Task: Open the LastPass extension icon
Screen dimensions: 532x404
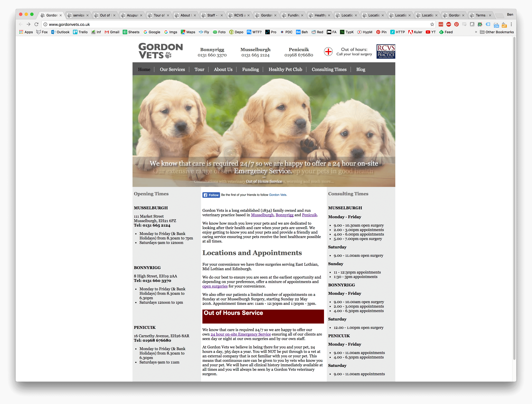Action: 441,24
